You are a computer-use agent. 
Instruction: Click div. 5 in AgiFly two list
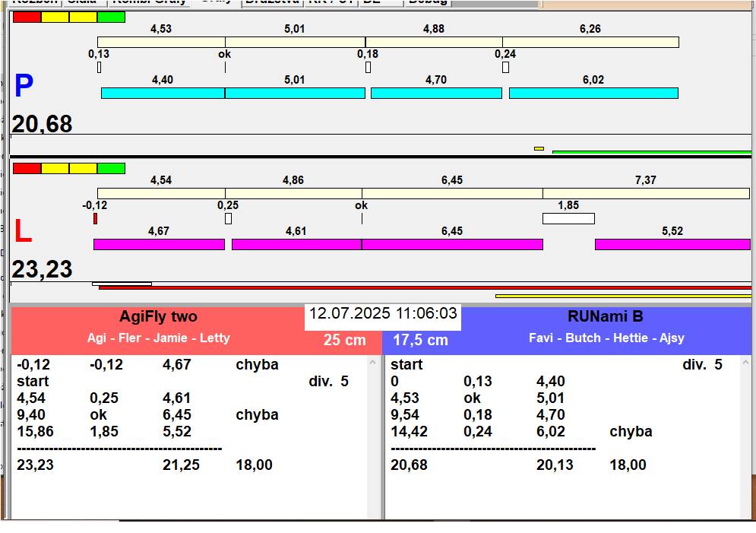click(328, 381)
